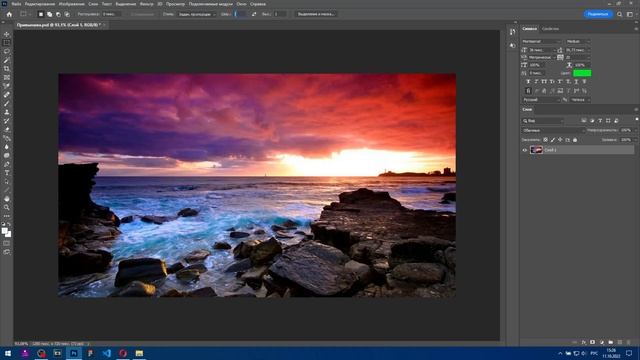Toggle filter for type layers
The width and height of the screenshot is (640, 360).
[x=600, y=121]
